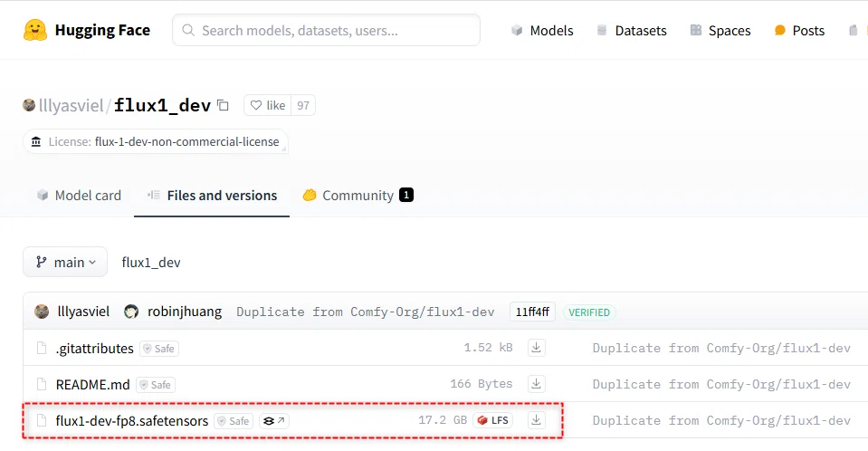Click the VERIFIED badge
This screenshot has height=451, width=868.
pos(589,312)
